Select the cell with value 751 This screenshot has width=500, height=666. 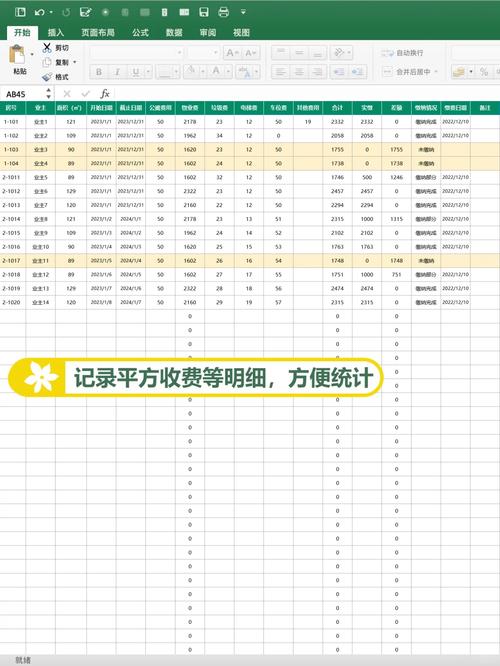(396, 274)
